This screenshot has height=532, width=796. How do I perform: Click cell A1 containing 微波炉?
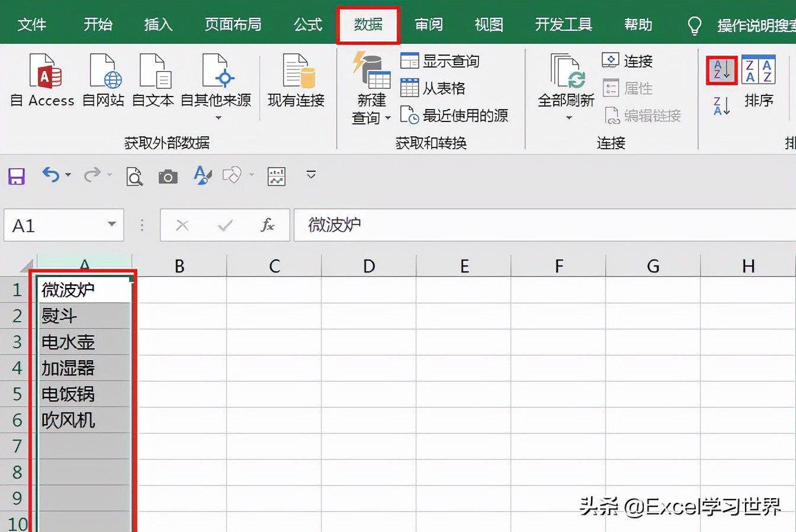click(x=84, y=290)
